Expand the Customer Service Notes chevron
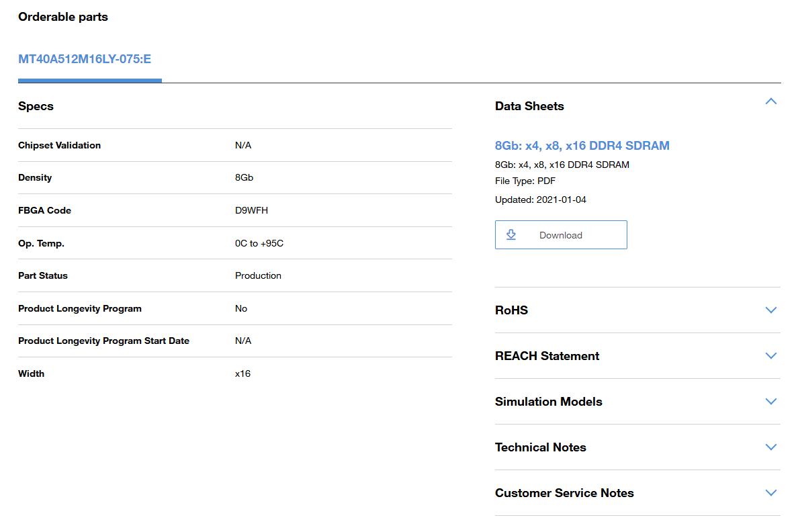The height and width of the screenshot is (532, 798). pyautogui.click(x=771, y=493)
